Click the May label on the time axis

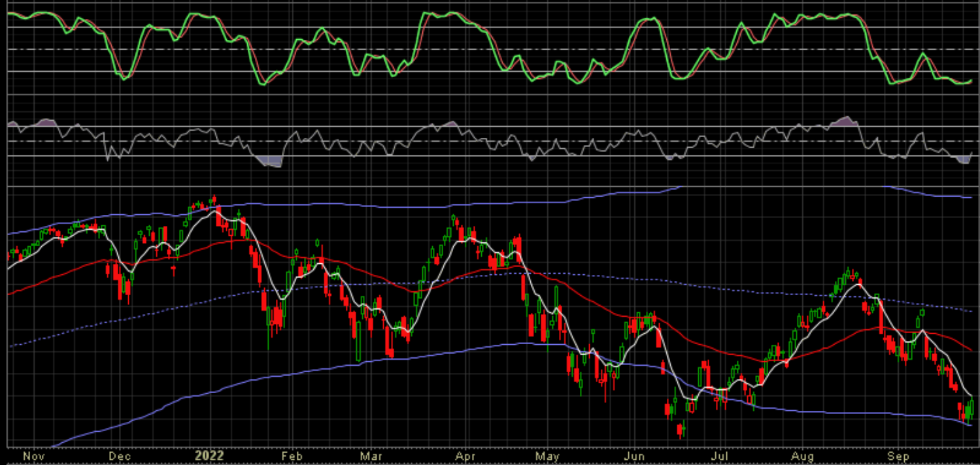point(548,456)
